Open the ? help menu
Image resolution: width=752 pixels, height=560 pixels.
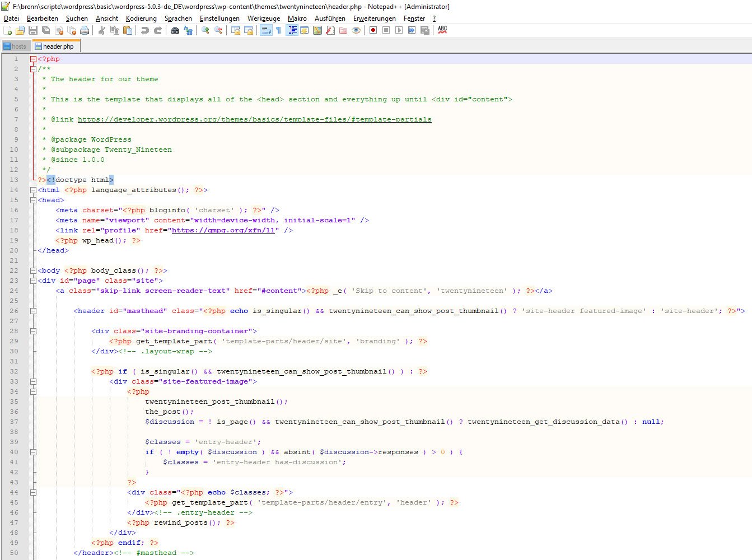click(x=434, y=18)
